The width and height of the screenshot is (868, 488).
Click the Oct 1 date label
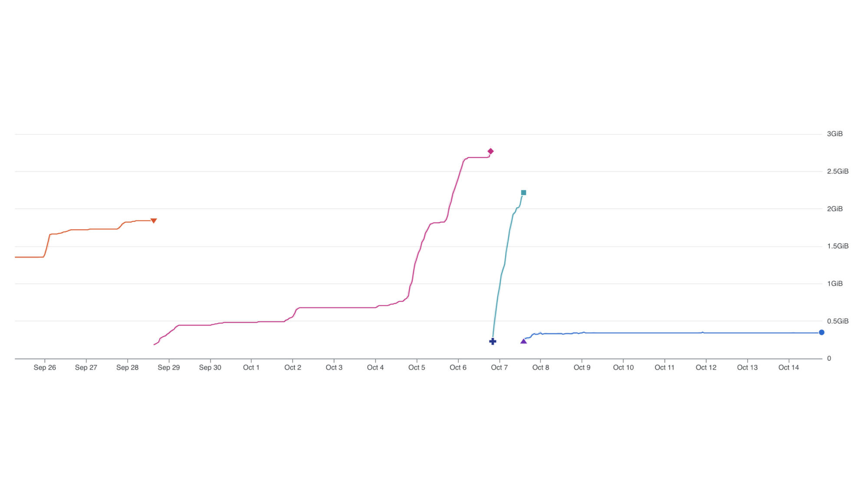251,367
